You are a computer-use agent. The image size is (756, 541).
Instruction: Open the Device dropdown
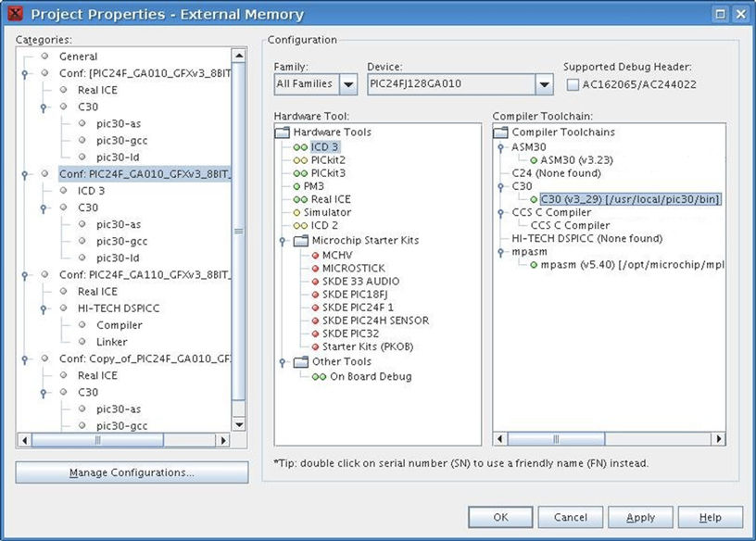[x=547, y=83]
